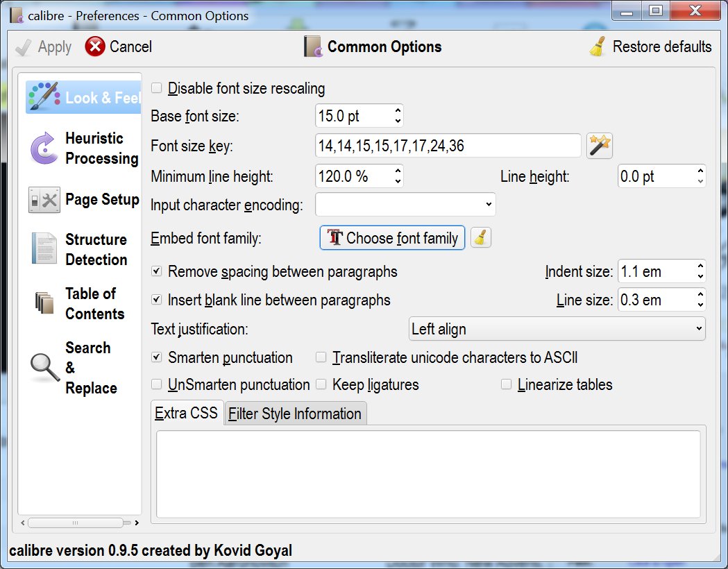
Task: Toggle the Smarten punctuation checkbox
Action: tap(156, 357)
